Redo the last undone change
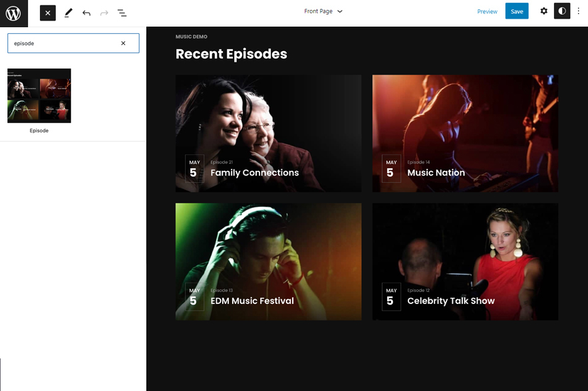Image resolution: width=588 pixels, height=391 pixels. (104, 13)
